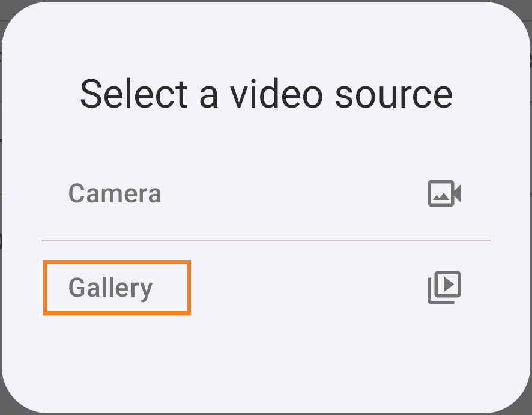Choose Camera as the video source
The width and height of the screenshot is (532, 415).
(266, 193)
